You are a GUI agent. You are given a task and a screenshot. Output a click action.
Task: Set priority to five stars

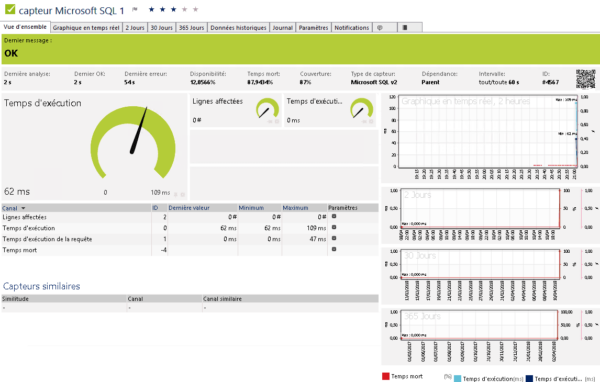click(x=196, y=9)
